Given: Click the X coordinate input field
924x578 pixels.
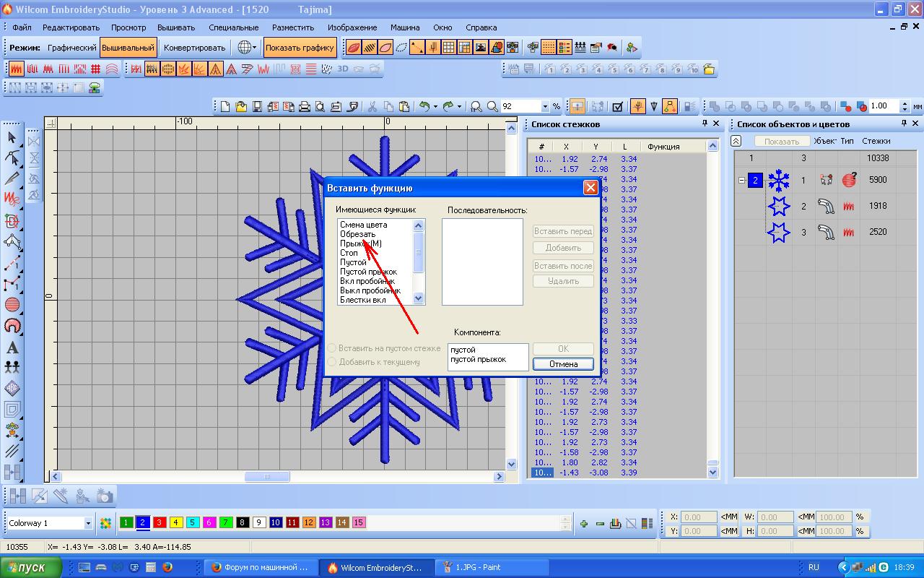Looking at the screenshot, I should pos(699,517).
